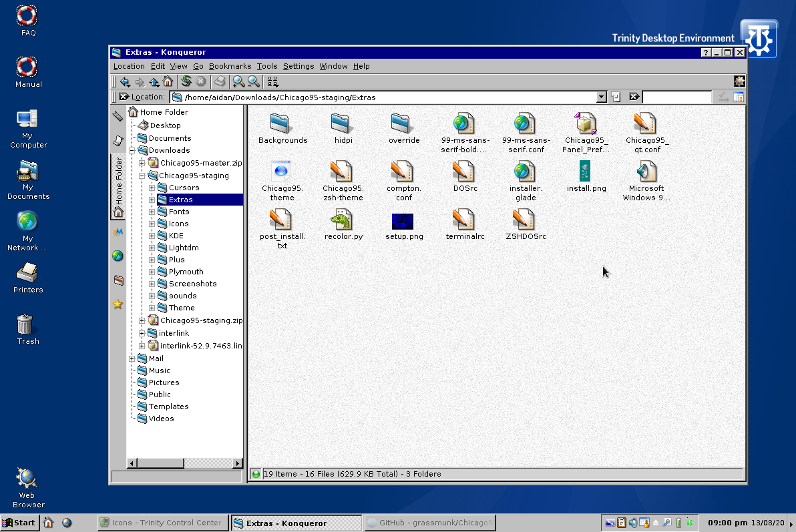Select Desktop in the folder tree

click(x=160, y=125)
